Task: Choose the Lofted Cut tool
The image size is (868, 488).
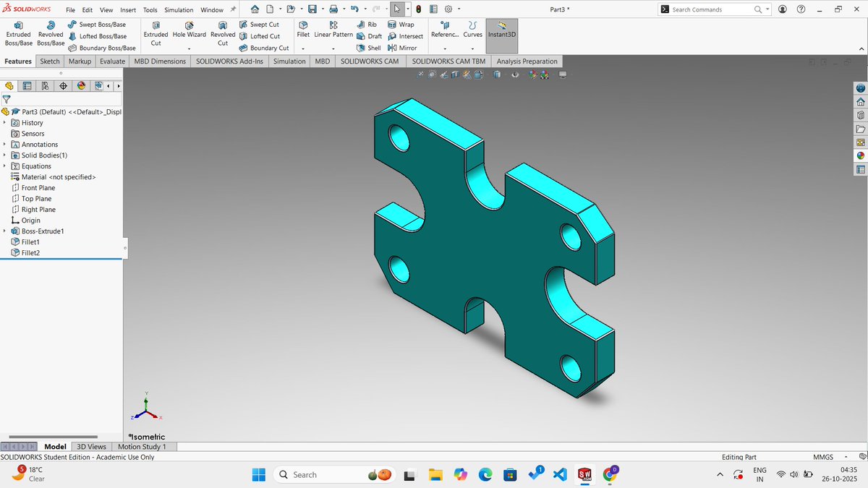Action: [260, 36]
